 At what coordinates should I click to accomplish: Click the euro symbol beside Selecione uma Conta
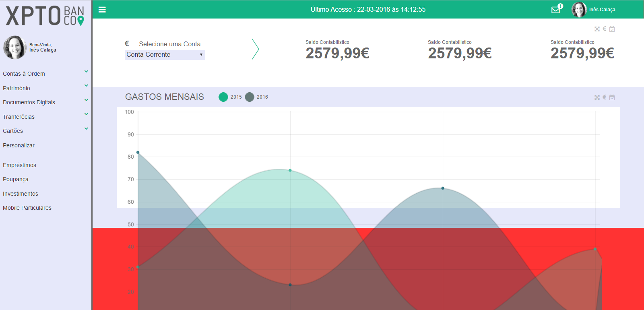[127, 43]
